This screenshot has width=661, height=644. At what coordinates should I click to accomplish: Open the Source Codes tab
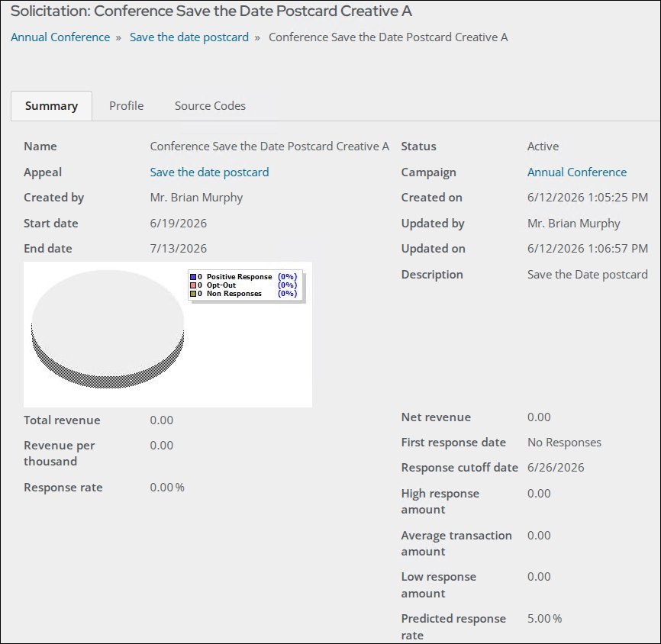211,106
